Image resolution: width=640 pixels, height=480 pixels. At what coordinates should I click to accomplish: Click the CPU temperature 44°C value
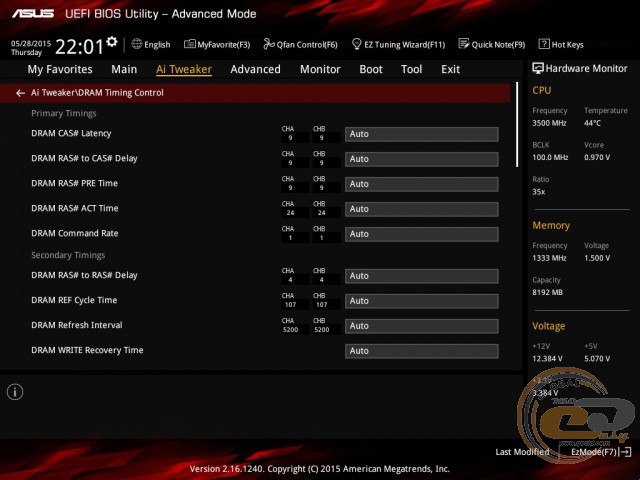592,123
